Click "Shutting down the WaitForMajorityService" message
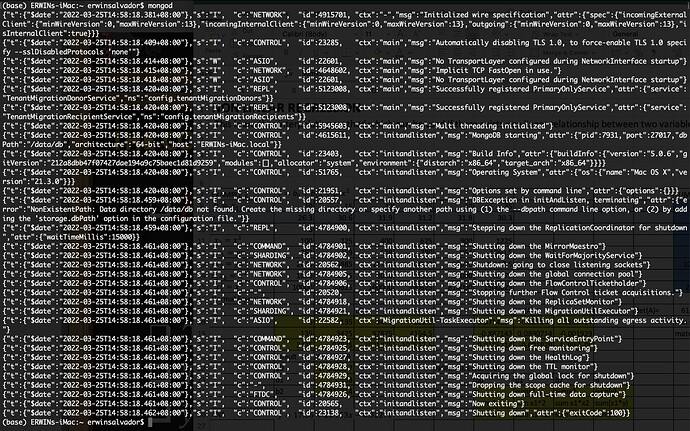The height and width of the screenshot is (431, 690). (x=555, y=255)
